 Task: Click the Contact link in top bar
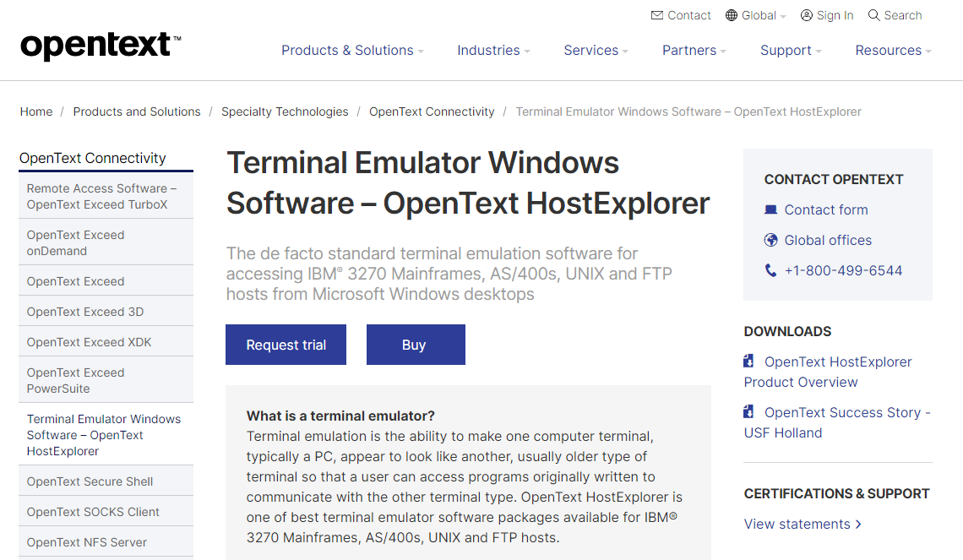pyautogui.click(x=689, y=15)
